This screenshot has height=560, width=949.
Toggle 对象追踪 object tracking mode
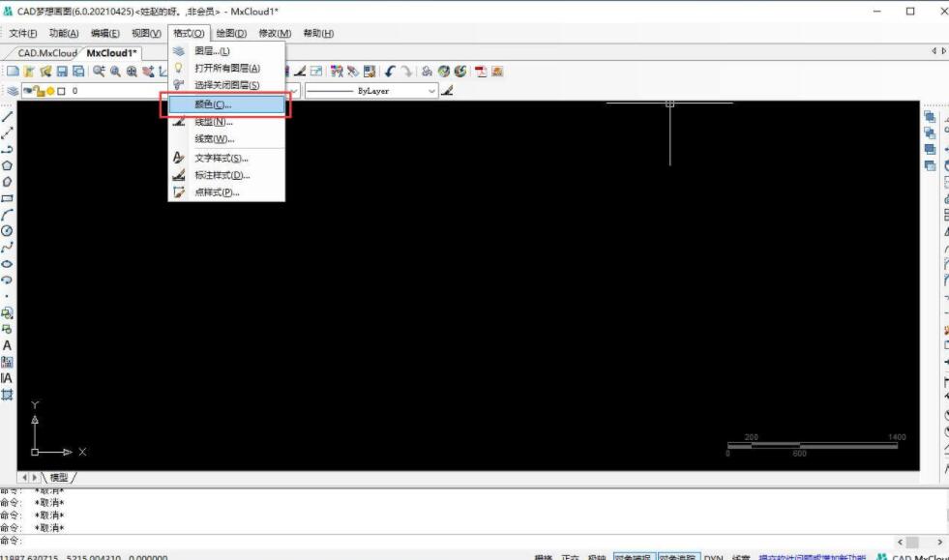(678, 558)
